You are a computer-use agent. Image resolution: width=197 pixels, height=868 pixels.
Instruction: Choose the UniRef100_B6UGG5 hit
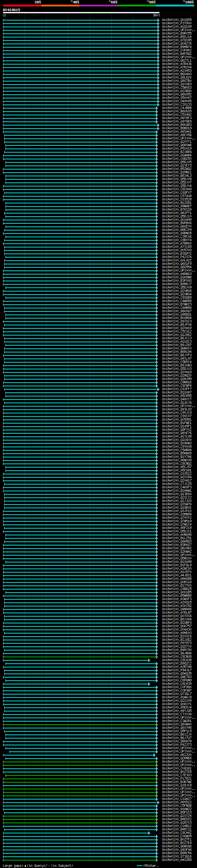(x=176, y=111)
